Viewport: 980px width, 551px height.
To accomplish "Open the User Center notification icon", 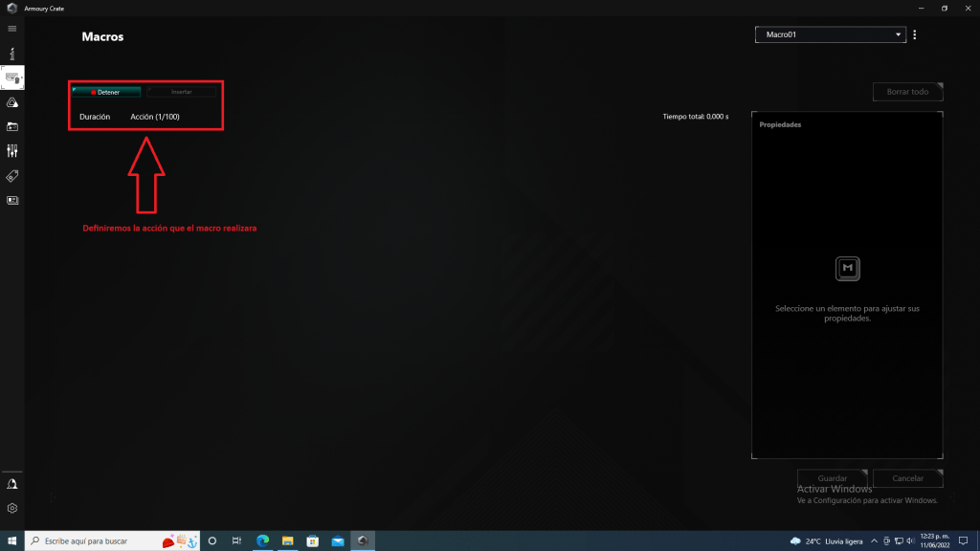I will (12, 484).
